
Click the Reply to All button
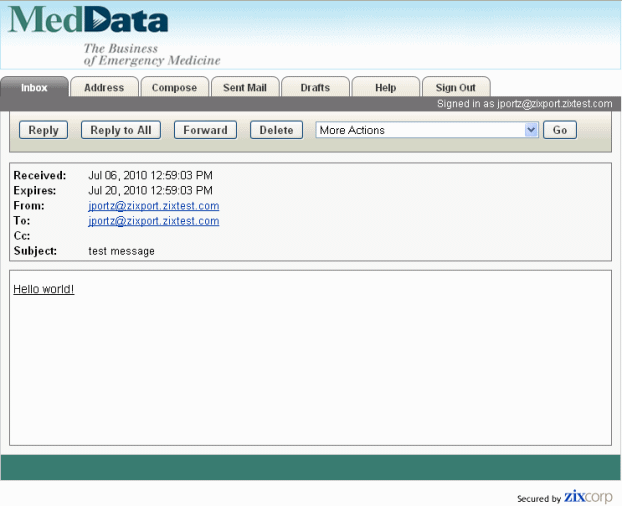click(121, 130)
